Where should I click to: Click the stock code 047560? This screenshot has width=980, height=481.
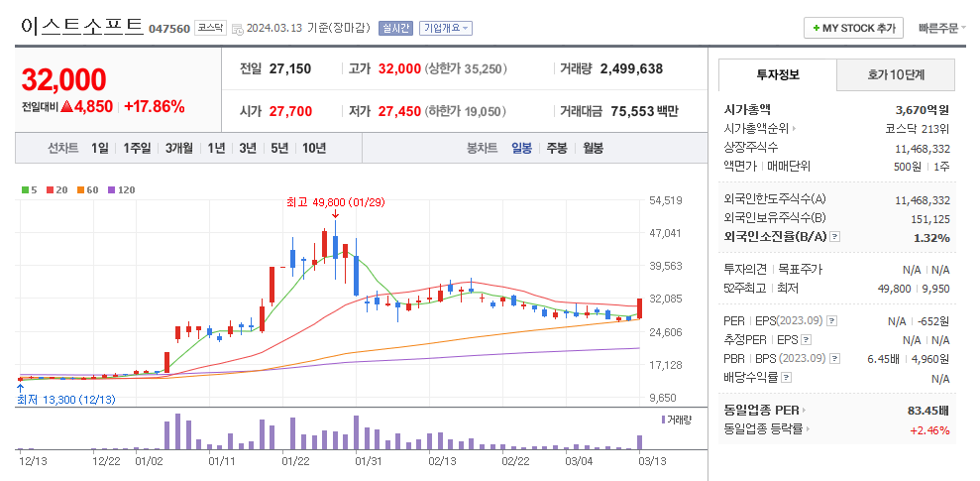pyautogui.click(x=169, y=29)
